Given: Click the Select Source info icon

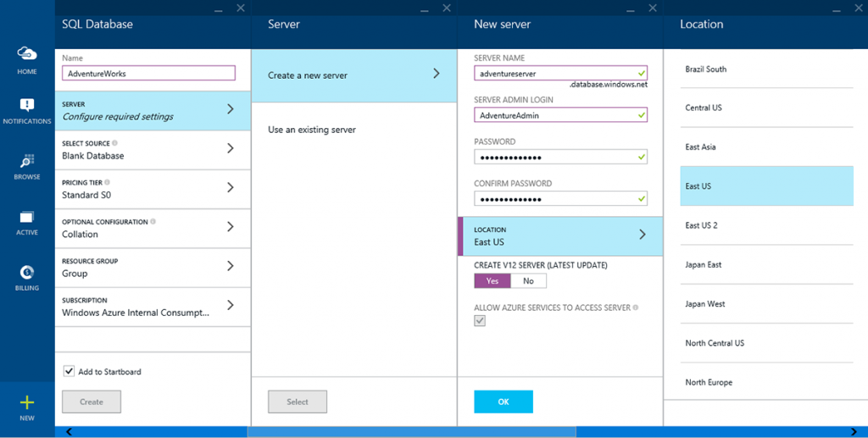Looking at the screenshot, I should [x=114, y=143].
